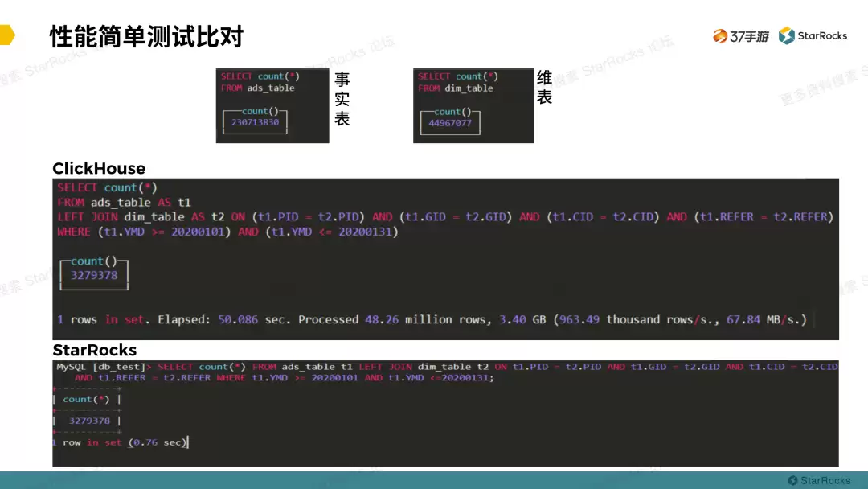
Task: Click the StarRocks logo in the footer bar
Action: 819,480
